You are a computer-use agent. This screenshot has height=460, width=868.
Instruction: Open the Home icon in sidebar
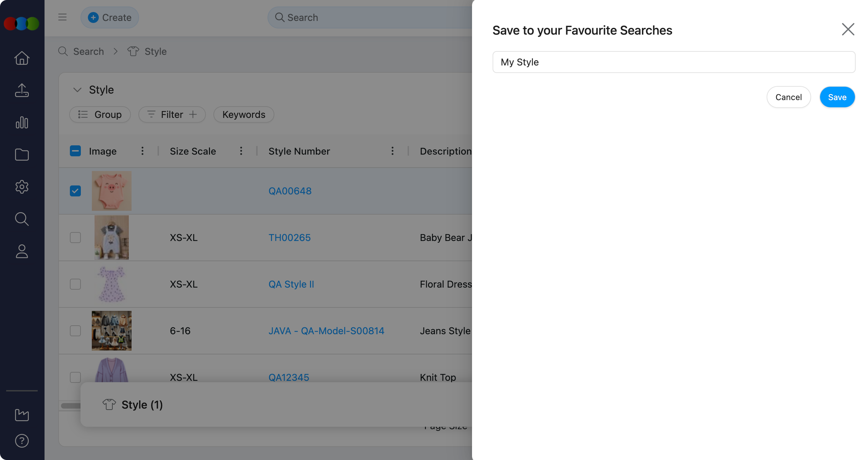tap(22, 58)
